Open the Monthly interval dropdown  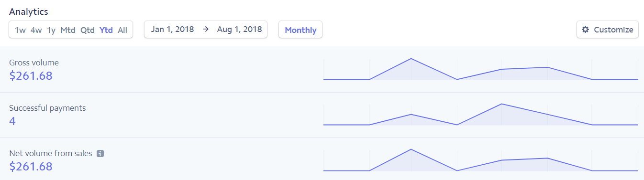300,30
